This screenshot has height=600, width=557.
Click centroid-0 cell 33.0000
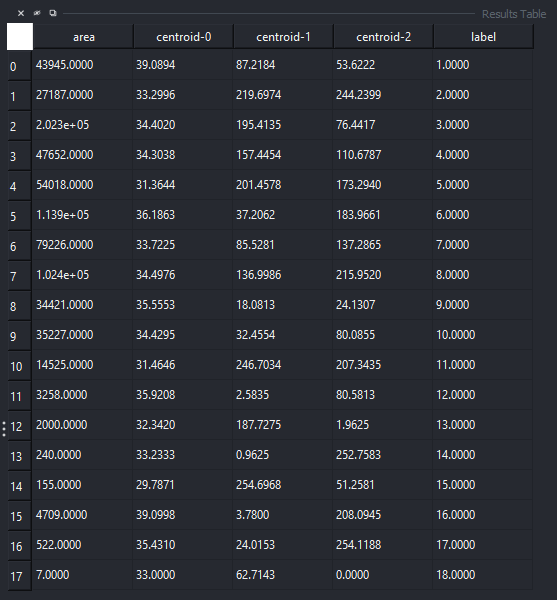(183, 575)
